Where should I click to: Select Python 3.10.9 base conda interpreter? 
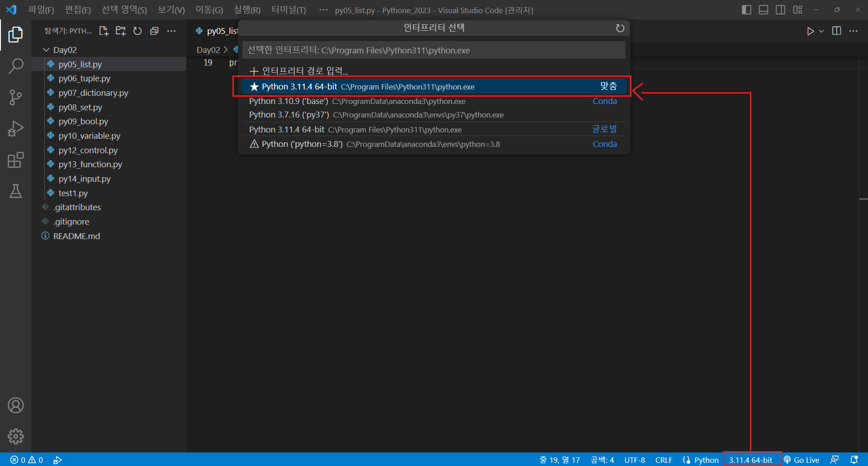pyautogui.click(x=434, y=101)
